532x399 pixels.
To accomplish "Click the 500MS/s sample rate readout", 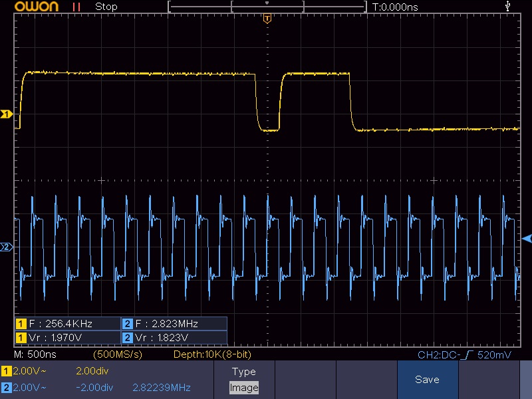I will (118, 354).
